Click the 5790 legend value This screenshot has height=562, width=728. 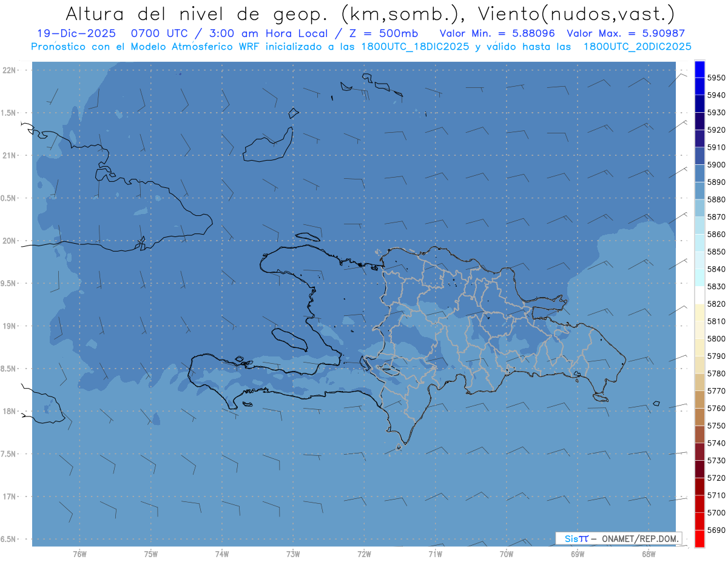[x=716, y=356]
